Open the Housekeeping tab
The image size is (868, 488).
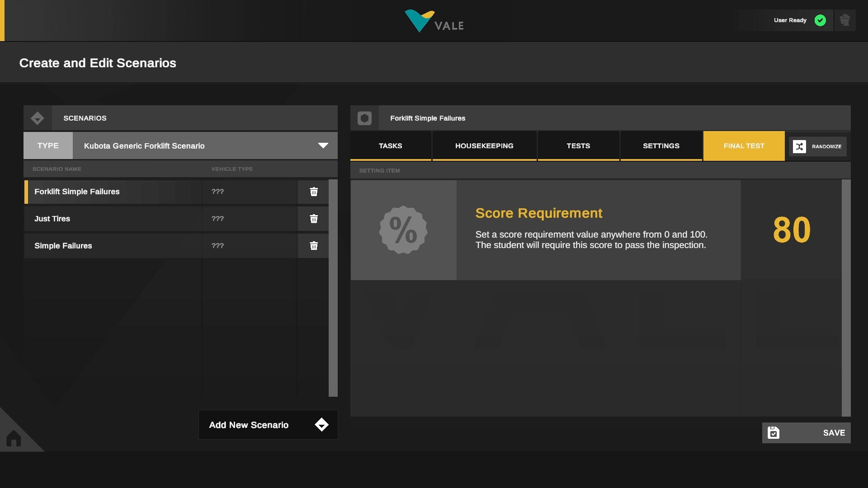click(x=484, y=146)
